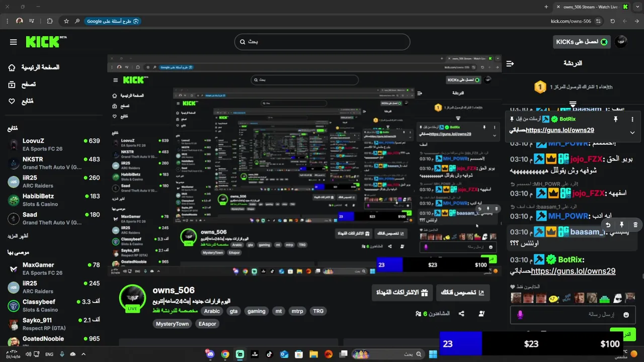The image size is (644, 362).
Task: Expand the leaderboard drag handle
Action: (x=573, y=104)
